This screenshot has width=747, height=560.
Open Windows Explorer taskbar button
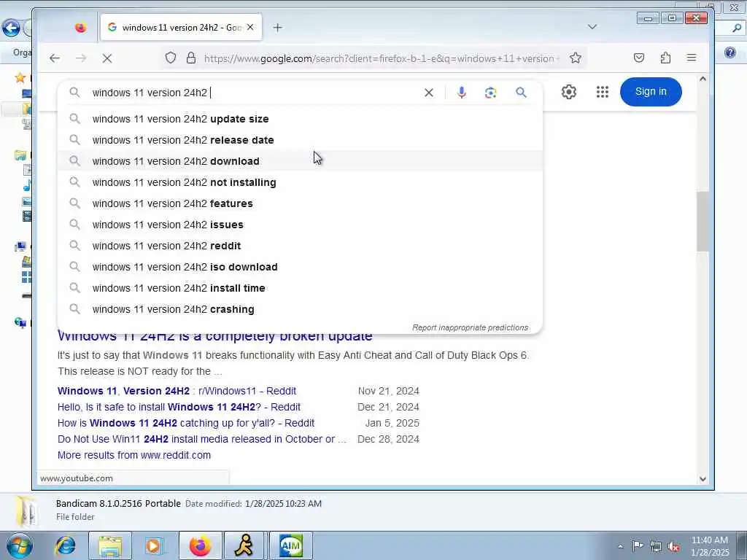[110, 545]
